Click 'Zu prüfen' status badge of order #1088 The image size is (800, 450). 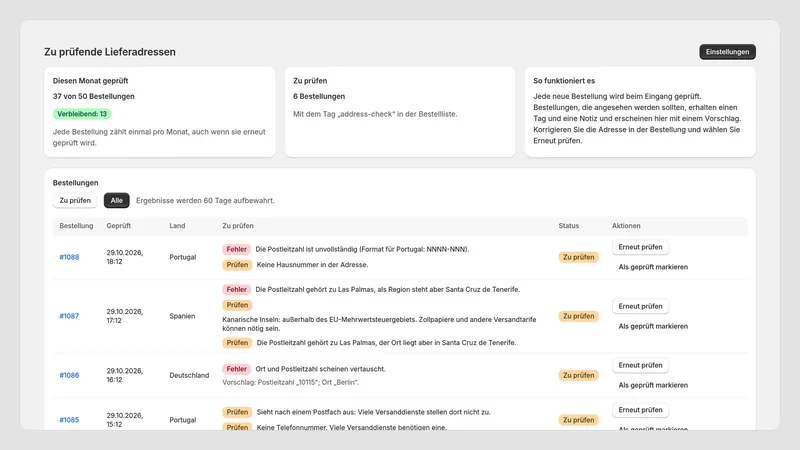click(579, 257)
